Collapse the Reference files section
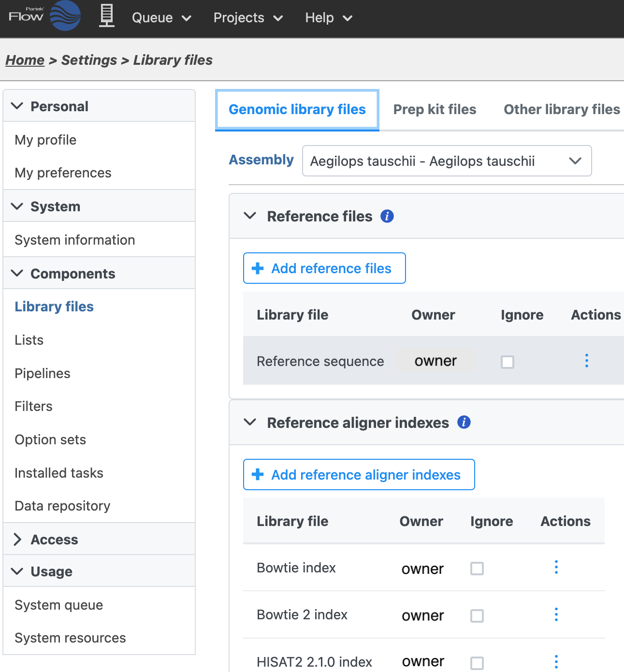Image resolution: width=624 pixels, height=672 pixels. coord(250,216)
